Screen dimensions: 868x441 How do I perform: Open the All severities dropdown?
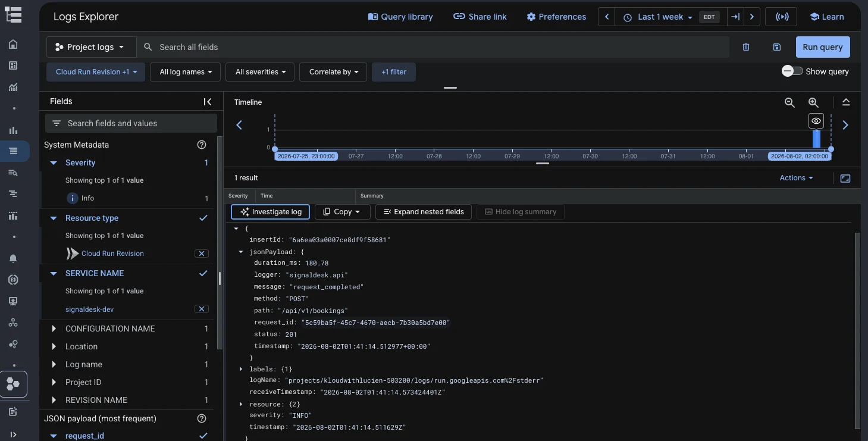[261, 72]
